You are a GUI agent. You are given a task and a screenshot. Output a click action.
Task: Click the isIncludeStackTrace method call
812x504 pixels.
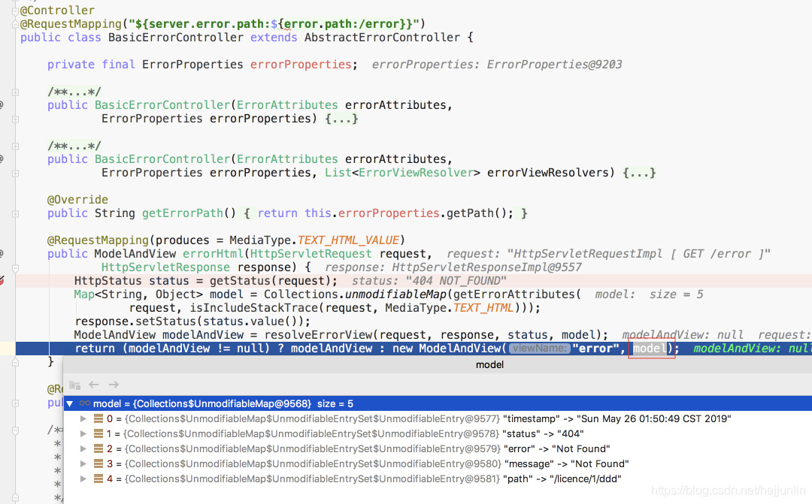click(x=254, y=308)
